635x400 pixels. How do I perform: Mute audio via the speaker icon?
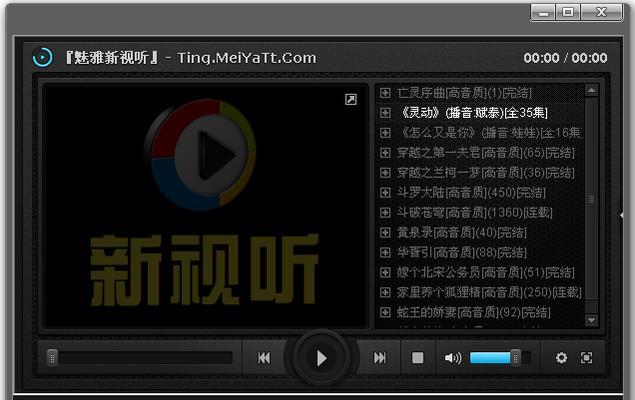pos(453,358)
